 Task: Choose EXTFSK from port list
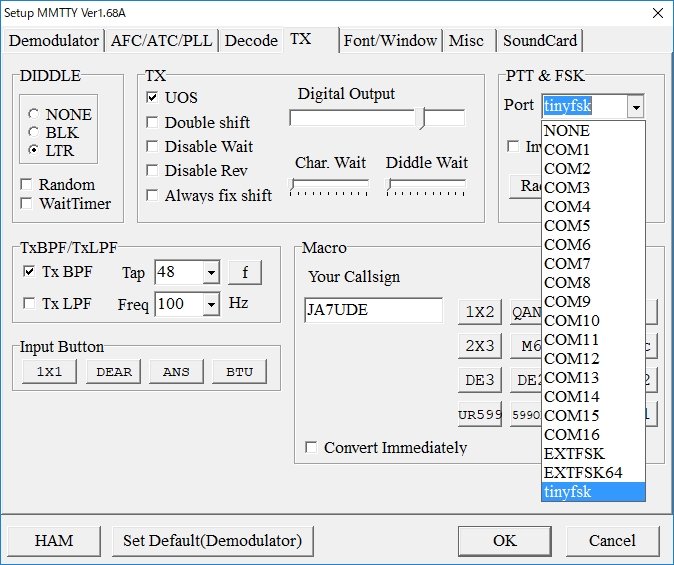593,453
